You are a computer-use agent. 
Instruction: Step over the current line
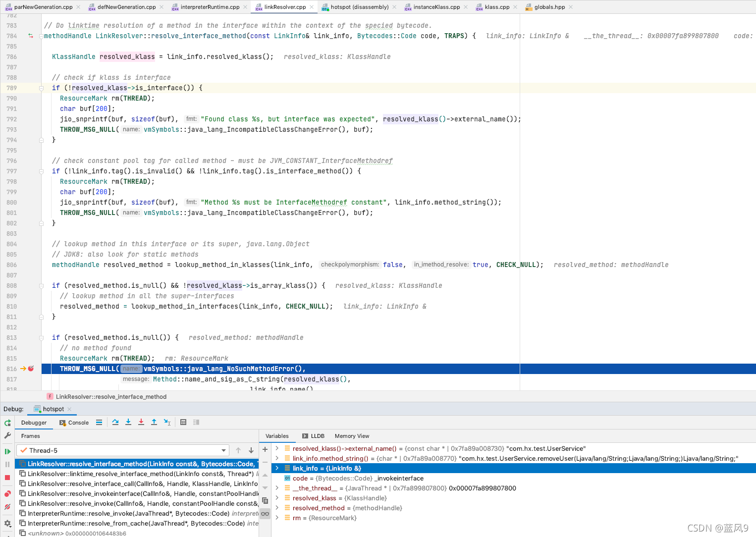tap(115, 422)
